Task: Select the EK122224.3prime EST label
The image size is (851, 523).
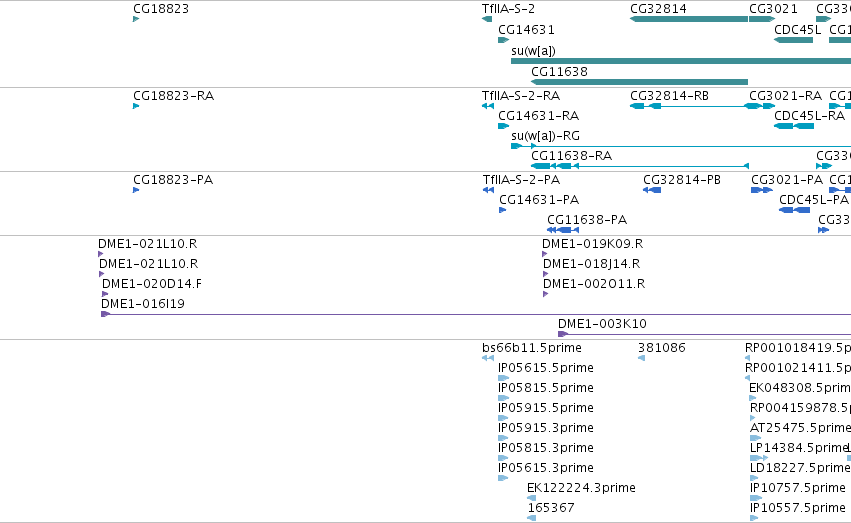Action: click(x=581, y=489)
